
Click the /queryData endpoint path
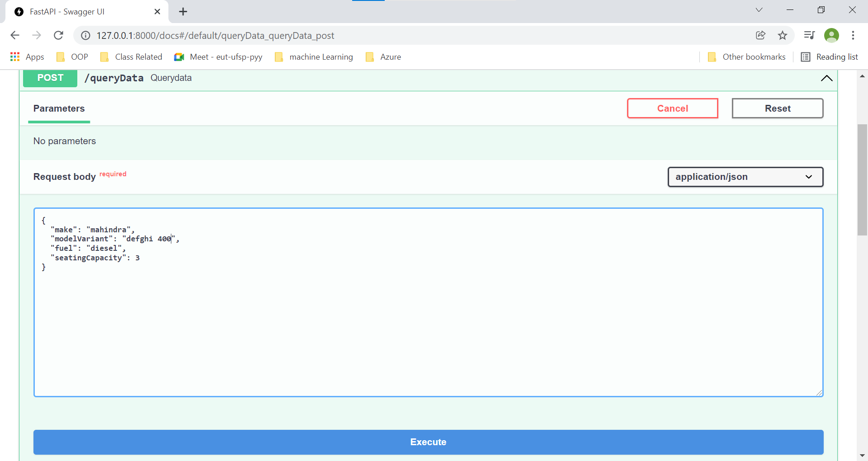114,78
